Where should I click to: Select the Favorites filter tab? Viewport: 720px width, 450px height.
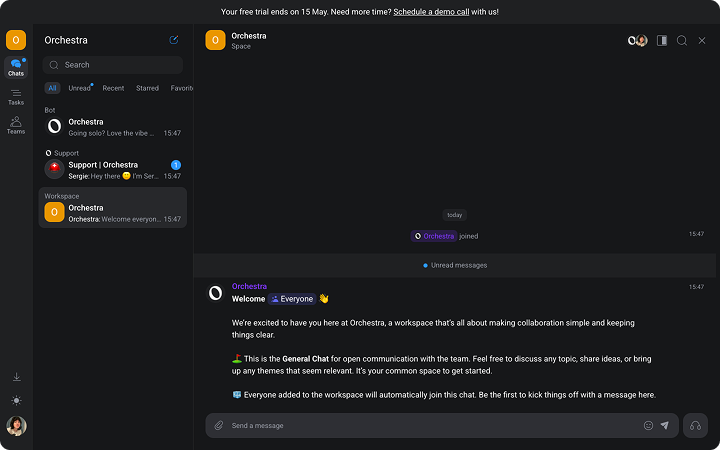[181, 88]
